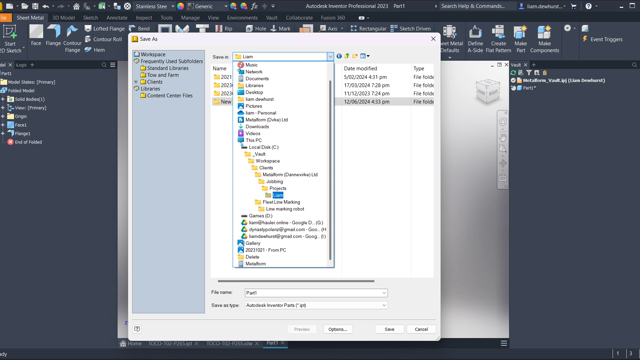This screenshot has height=360, width=640.
Task: Click the Hole tool
Action: pos(256,29)
